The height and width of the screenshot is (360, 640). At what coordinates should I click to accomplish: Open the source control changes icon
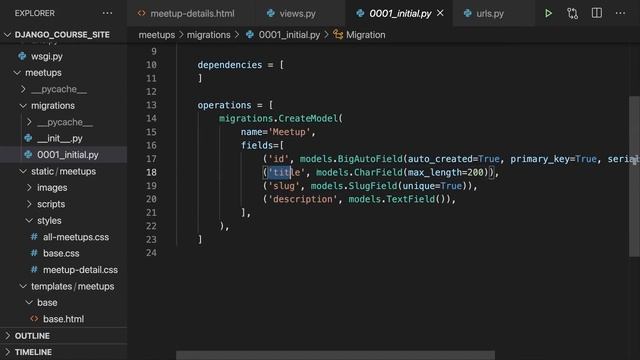572,13
